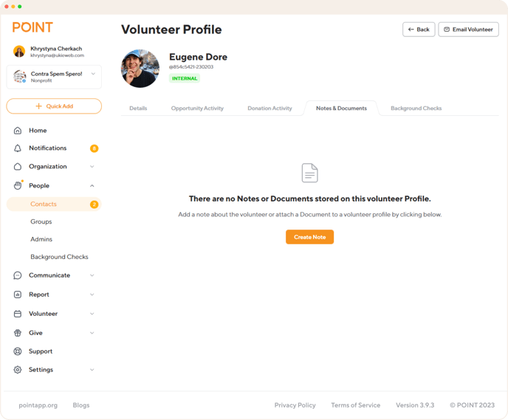Click the Support lifebuoy icon
The image size is (508, 420).
(x=18, y=351)
